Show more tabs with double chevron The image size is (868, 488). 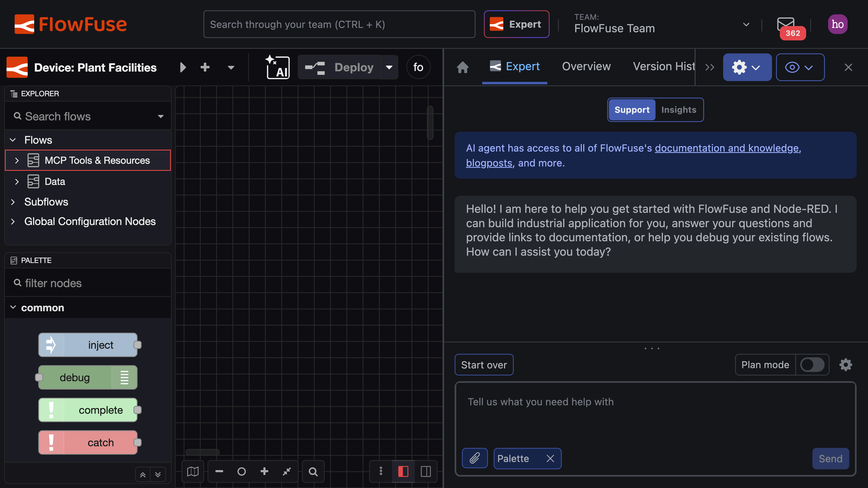click(710, 67)
